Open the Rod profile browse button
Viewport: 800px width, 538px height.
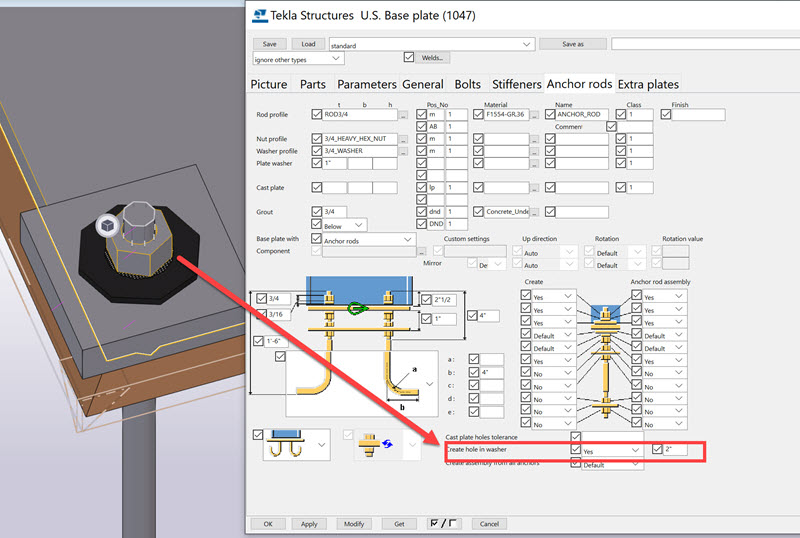pyautogui.click(x=403, y=115)
